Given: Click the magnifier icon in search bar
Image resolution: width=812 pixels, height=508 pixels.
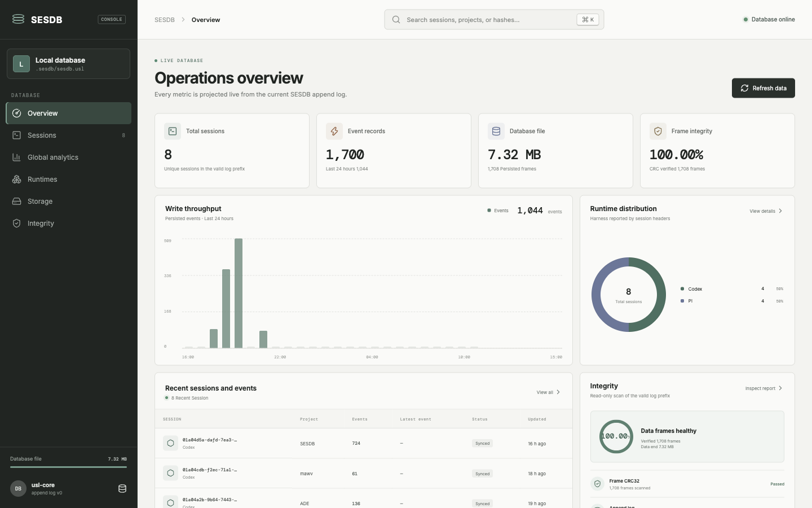Looking at the screenshot, I should pyautogui.click(x=396, y=20).
